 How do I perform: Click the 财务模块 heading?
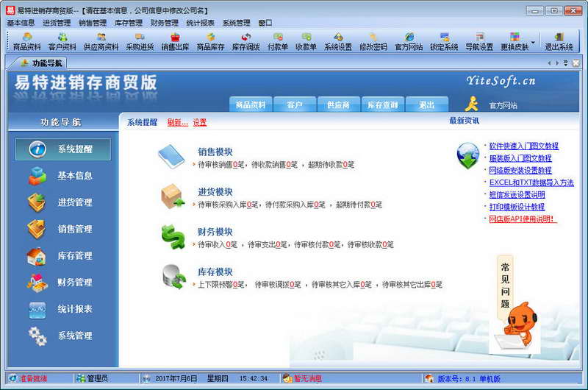(215, 232)
